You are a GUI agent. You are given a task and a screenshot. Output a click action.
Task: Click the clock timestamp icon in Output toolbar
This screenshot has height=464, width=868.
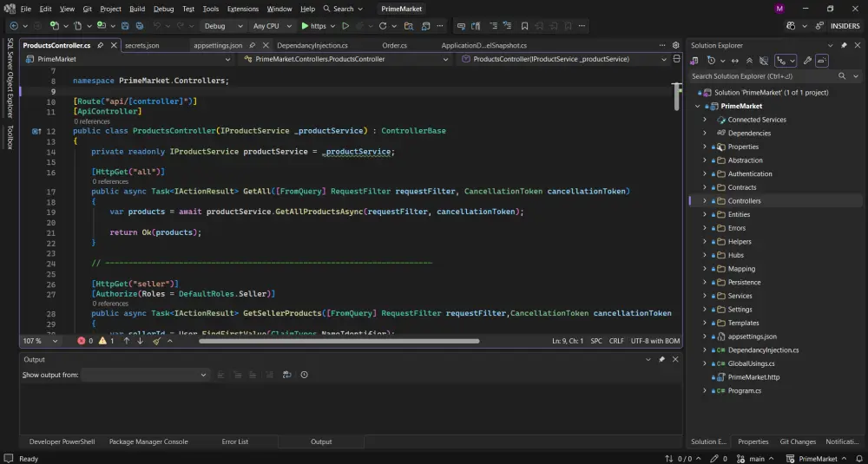[304, 375]
